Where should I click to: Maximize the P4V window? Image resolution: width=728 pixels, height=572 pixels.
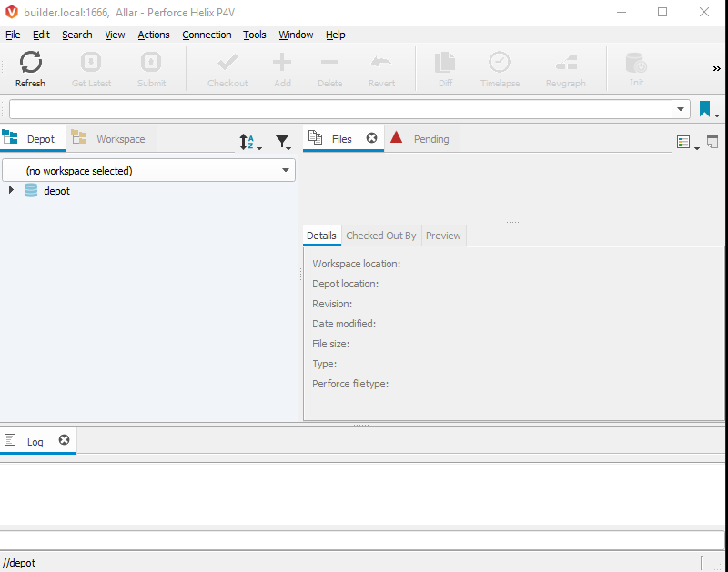pos(662,12)
